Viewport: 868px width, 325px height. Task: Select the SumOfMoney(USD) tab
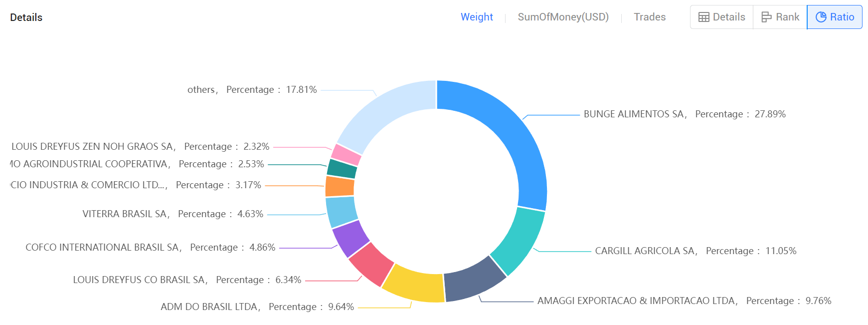(563, 17)
